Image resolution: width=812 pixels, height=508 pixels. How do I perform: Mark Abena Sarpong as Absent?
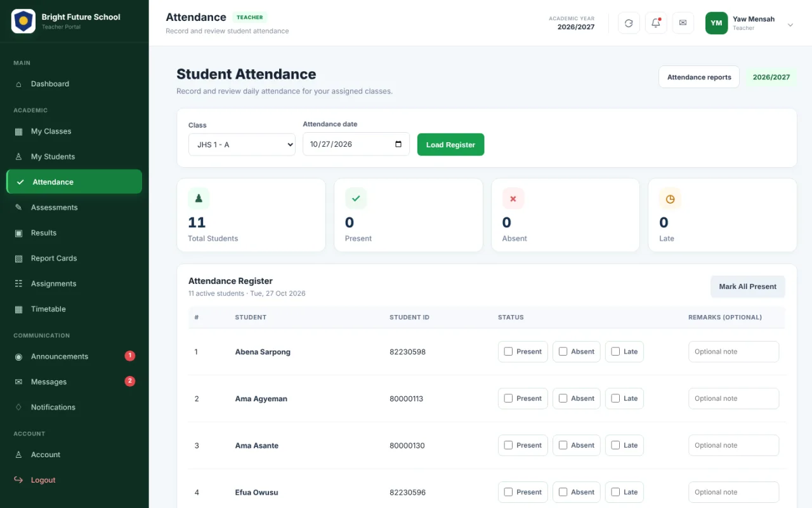point(577,352)
